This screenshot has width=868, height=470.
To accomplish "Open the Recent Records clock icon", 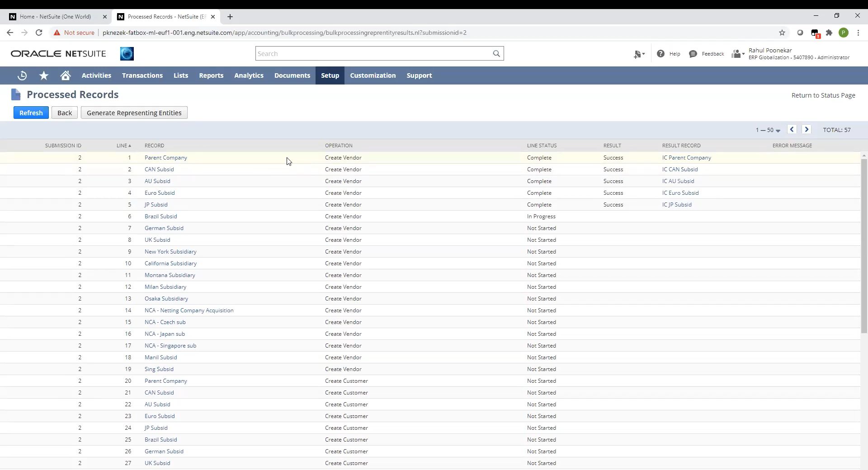I will point(22,75).
